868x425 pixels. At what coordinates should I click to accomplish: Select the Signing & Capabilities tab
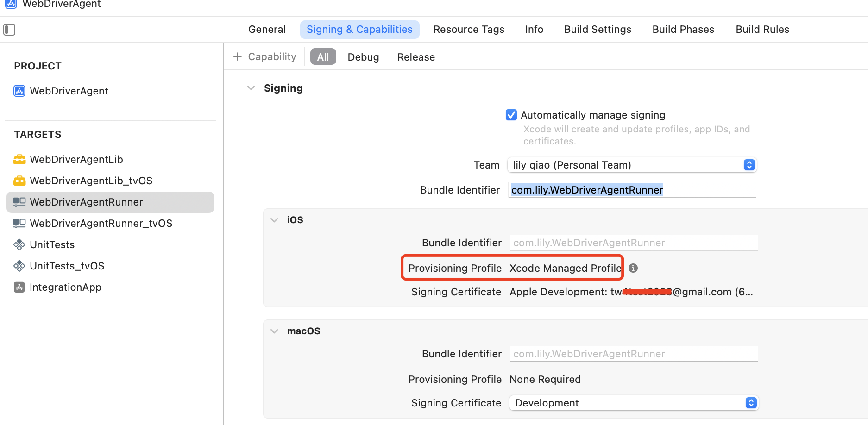[359, 30]
